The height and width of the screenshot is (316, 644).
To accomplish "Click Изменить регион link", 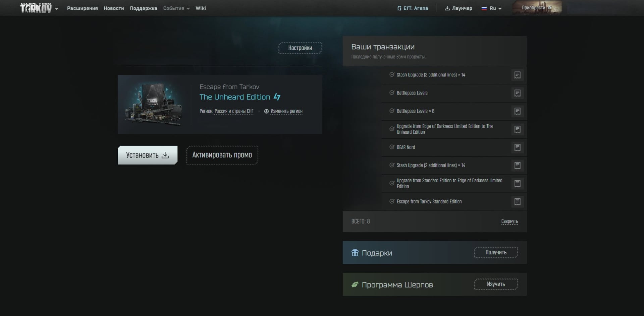I will pos(283,111).
